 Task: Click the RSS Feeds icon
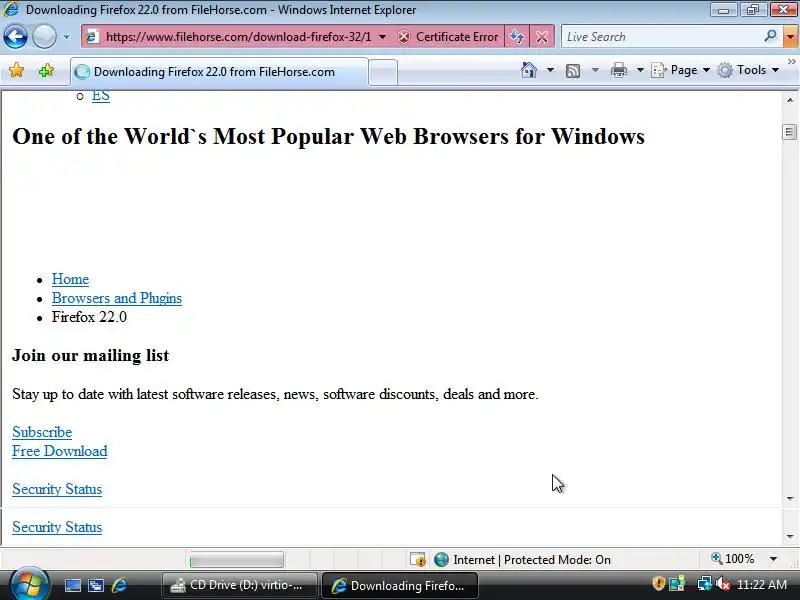tap(573, 70)
